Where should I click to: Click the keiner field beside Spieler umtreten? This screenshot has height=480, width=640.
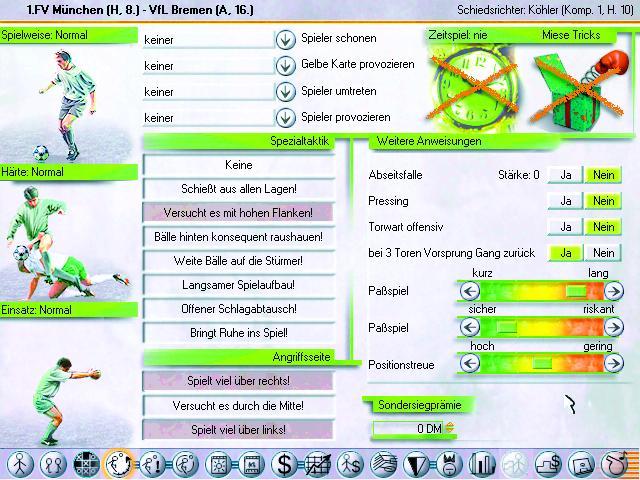pos(209,92)
